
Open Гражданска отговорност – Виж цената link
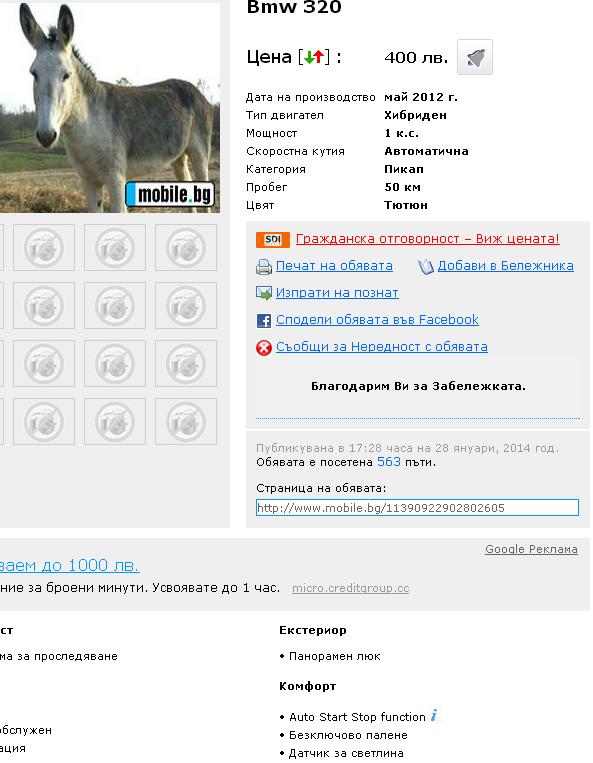click(x=428, y=239)
